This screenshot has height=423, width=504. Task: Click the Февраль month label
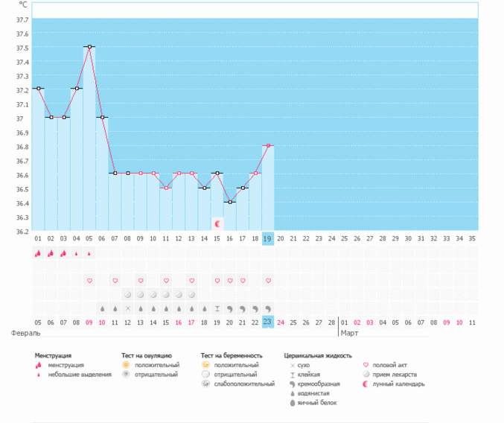(x=20, y=333)
